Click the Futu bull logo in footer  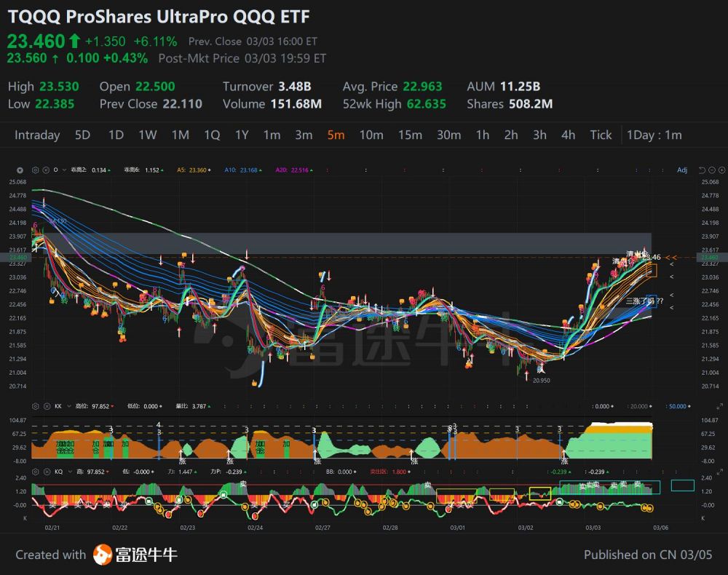pos(102,555)
